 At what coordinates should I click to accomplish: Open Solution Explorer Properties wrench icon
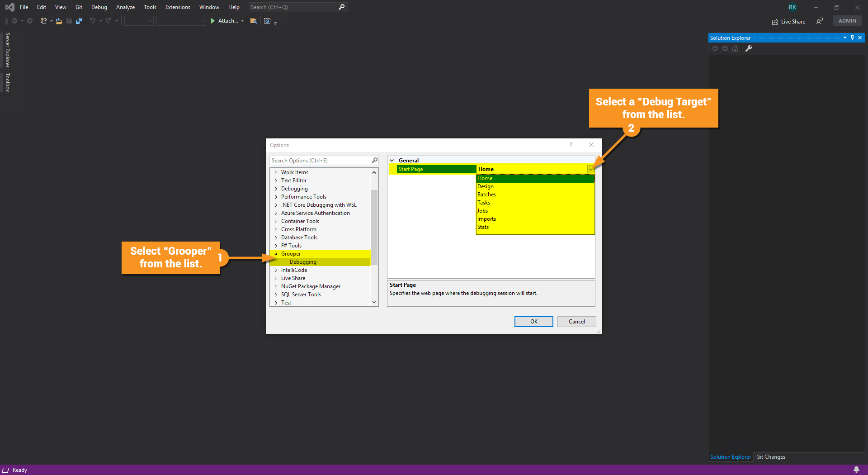[749, 48]
